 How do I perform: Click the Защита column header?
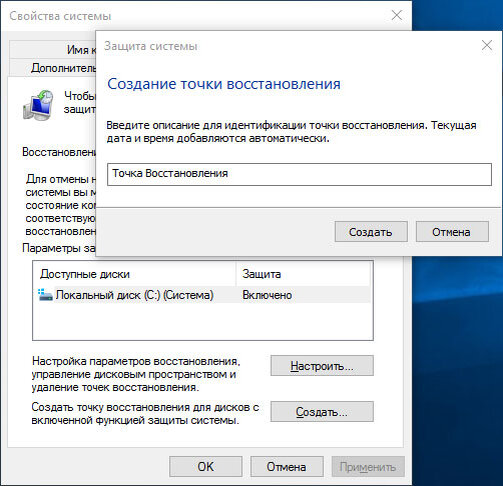point(304,274)
